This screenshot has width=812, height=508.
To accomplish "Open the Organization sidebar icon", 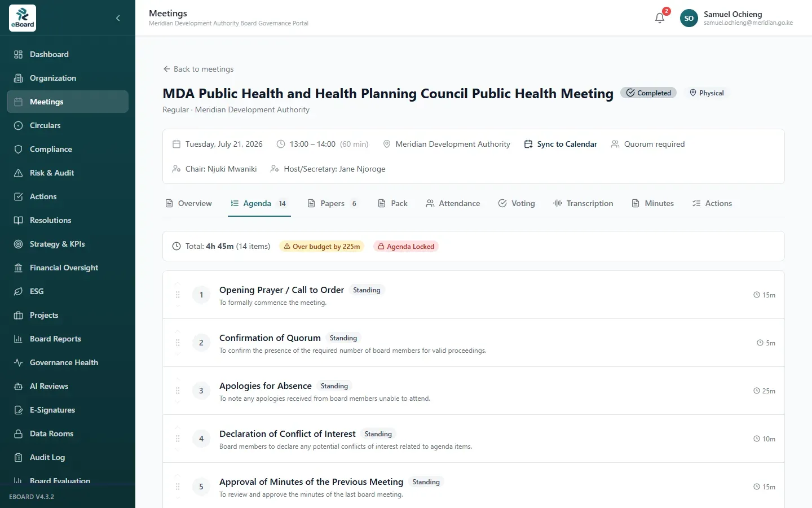I will pyautogui.click(x=19, y=78).
